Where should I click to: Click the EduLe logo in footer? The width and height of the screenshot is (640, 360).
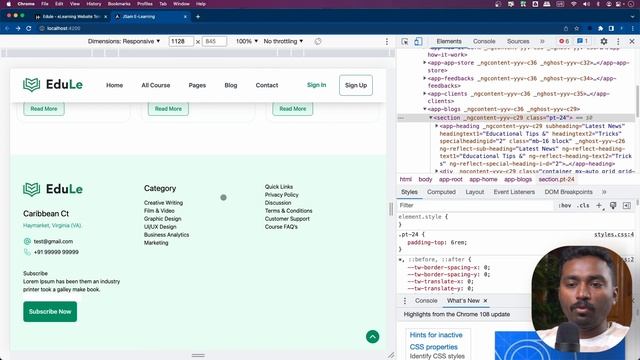point(53,189)
